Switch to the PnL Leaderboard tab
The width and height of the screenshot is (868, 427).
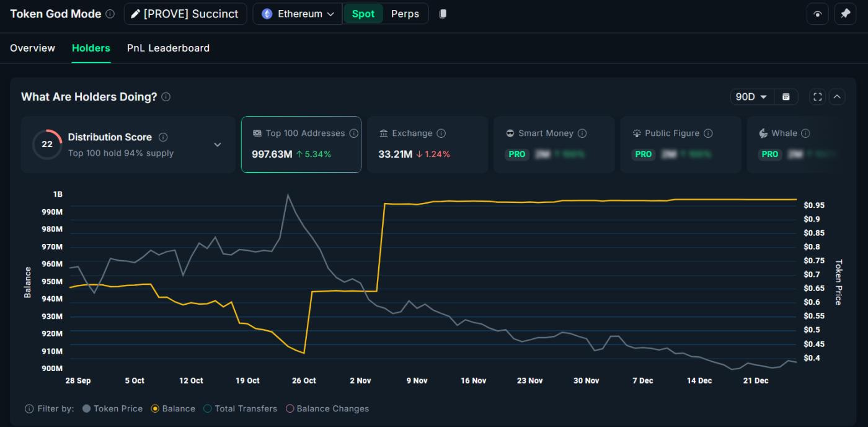[168, 48]
